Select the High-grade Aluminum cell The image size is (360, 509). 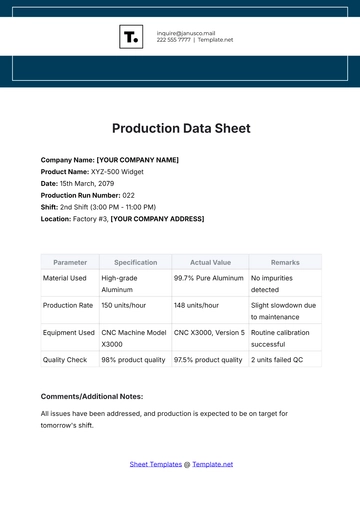pyautogui.click(x=136, y=283)
